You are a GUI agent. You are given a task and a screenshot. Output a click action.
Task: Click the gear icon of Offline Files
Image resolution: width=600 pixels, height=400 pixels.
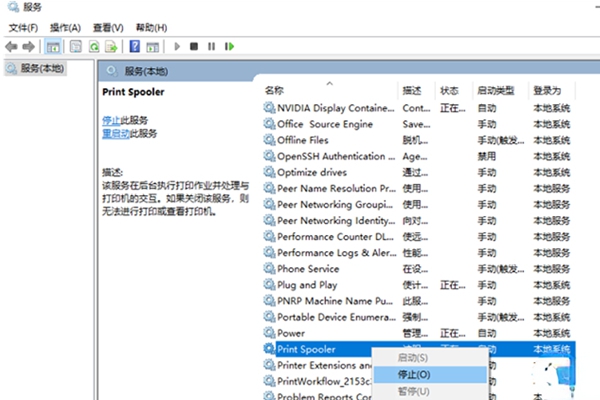pyautogui.click(x=269, y=140)
